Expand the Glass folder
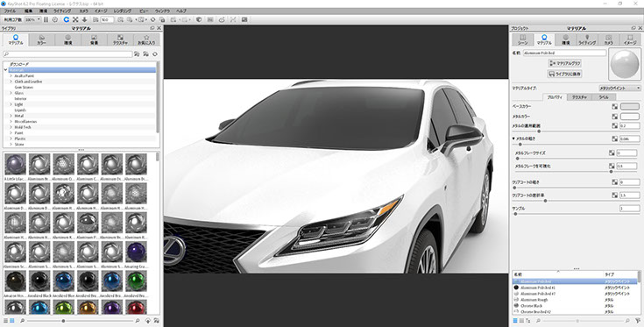 pos(11,93)
